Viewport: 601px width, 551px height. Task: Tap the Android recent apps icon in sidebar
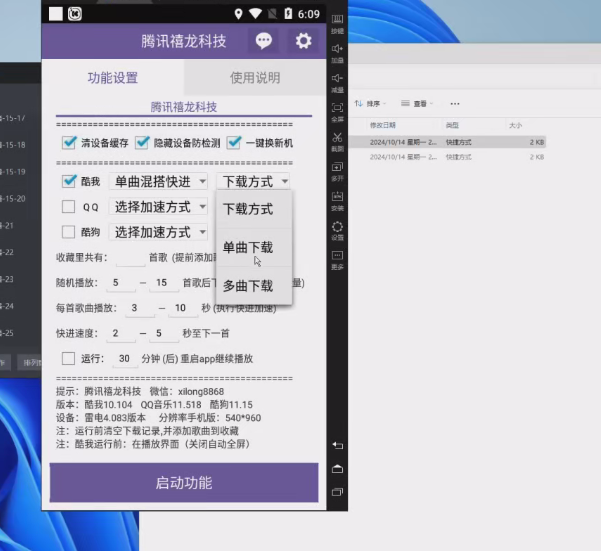point(337,492)
